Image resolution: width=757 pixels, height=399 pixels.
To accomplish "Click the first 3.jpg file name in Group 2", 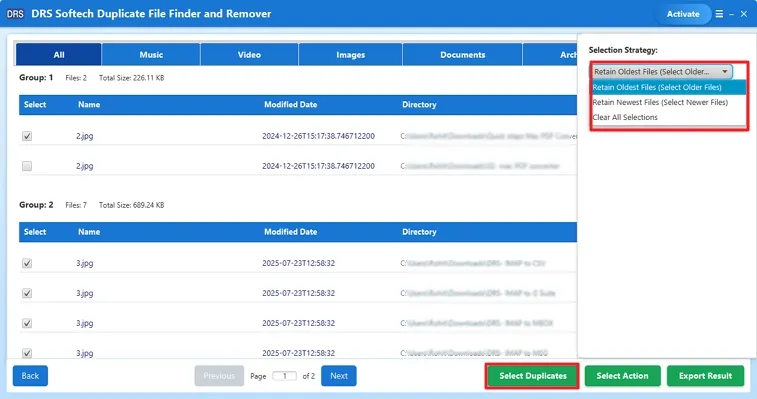I will (84, 263).
